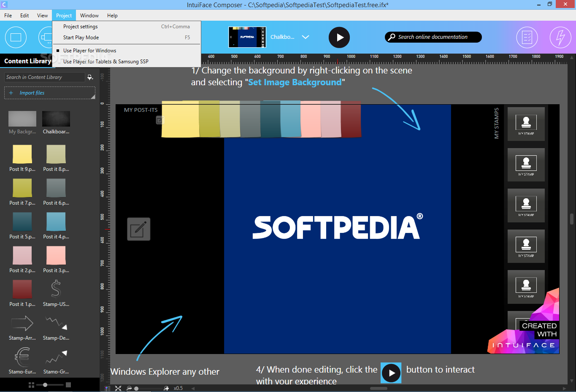
Task: Open the scene view circular toolbar icon
Action: [16, 37]
